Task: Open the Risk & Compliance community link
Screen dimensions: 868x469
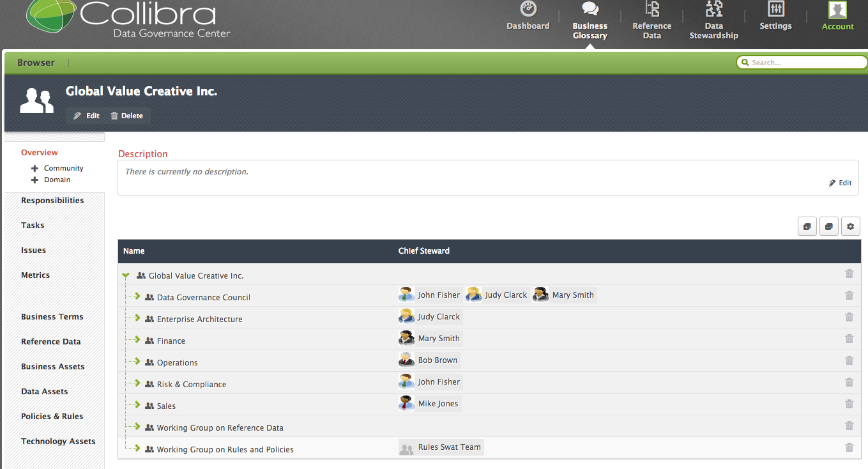Action: (x=192, y=385)
